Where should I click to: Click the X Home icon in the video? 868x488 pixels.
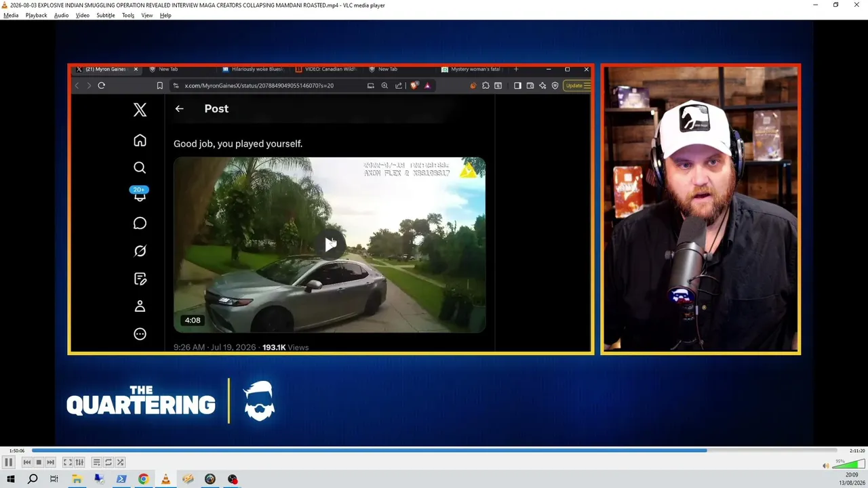[140, 140]
